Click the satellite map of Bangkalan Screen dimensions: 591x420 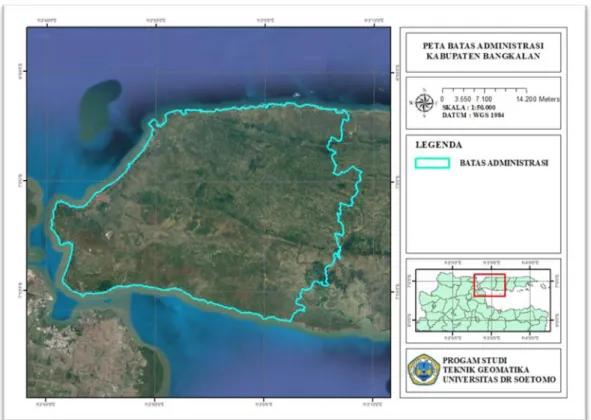tap(208, 212)
